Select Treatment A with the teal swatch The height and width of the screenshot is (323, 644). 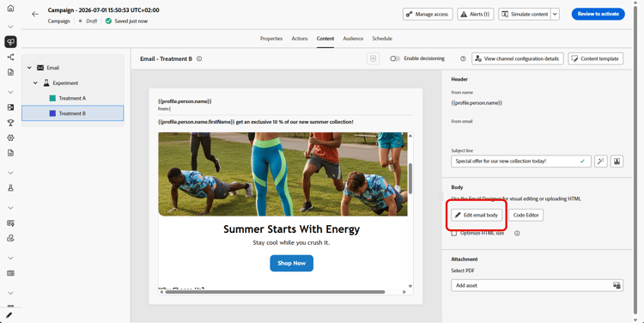click(72, 98)
